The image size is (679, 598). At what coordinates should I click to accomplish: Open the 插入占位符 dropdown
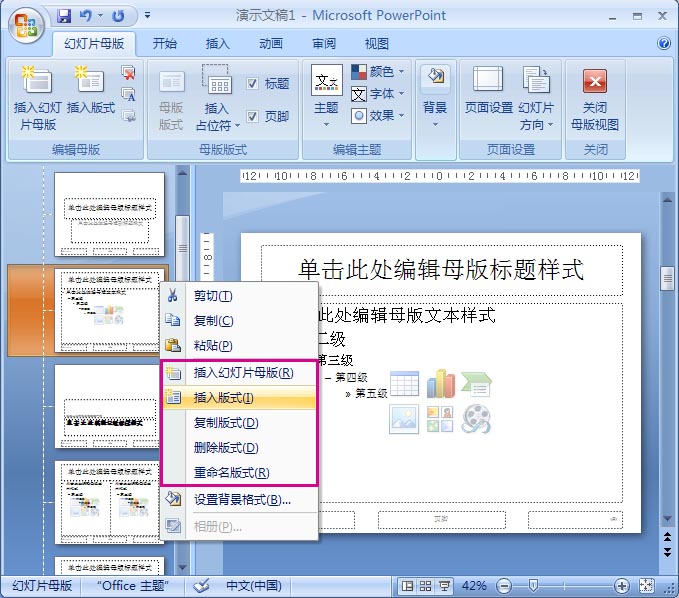[218, 98]
